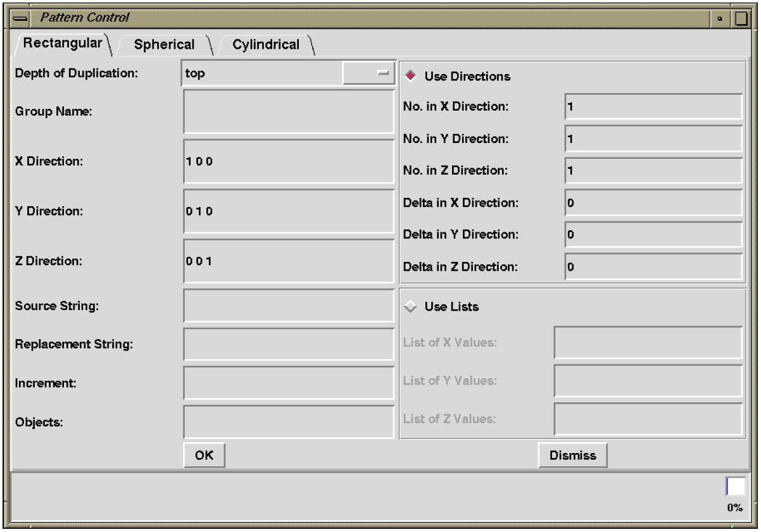Open the window menu icon in title bar
This screenshot has width=761, height=532.
pyautogui.click(x=20, y=18)
